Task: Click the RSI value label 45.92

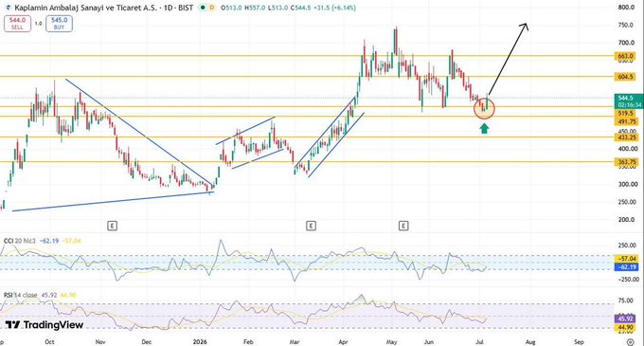Action: [x=625, y=319]
